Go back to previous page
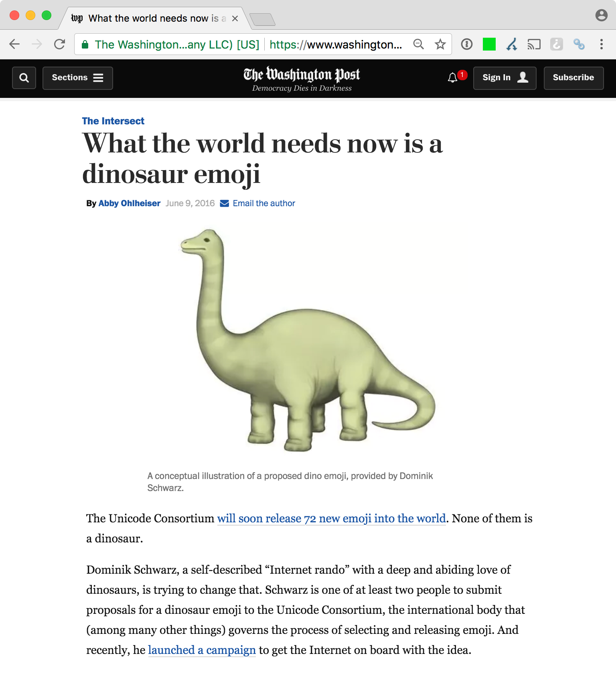Image resolution: width=616 pixels, height=674 pixels. point(15,44)
